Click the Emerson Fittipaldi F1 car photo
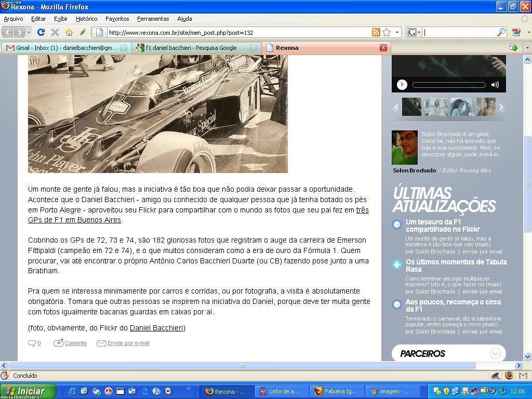The image size is (532, 399). pyautogui.click(x=158, y=114)
